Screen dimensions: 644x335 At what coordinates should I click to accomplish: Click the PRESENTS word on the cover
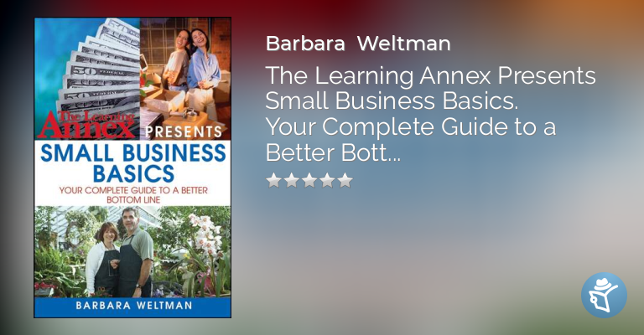click(x=184, y=132)
